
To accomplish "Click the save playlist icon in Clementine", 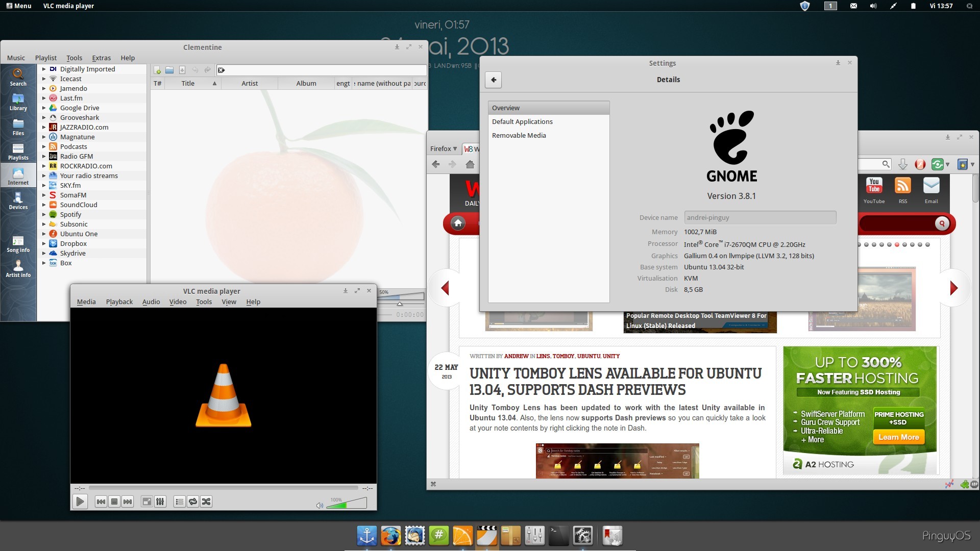I will click(182, 70).
